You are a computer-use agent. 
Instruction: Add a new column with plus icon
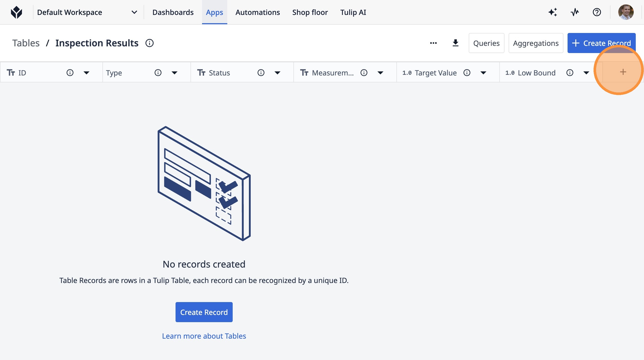point(623,72)
